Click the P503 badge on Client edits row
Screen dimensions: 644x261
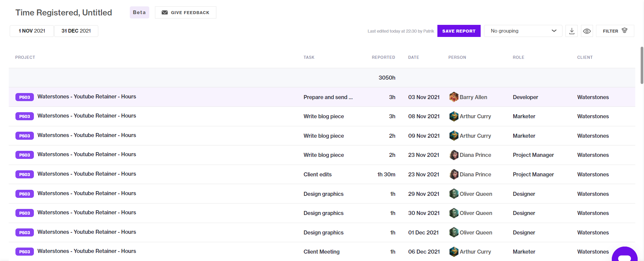(24, 174)
